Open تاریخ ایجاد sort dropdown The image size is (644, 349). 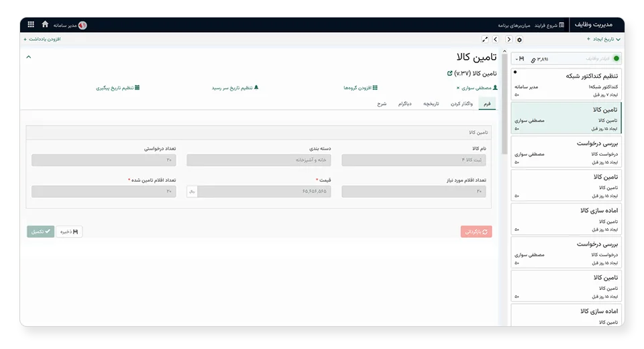click(x=606, y=39)
